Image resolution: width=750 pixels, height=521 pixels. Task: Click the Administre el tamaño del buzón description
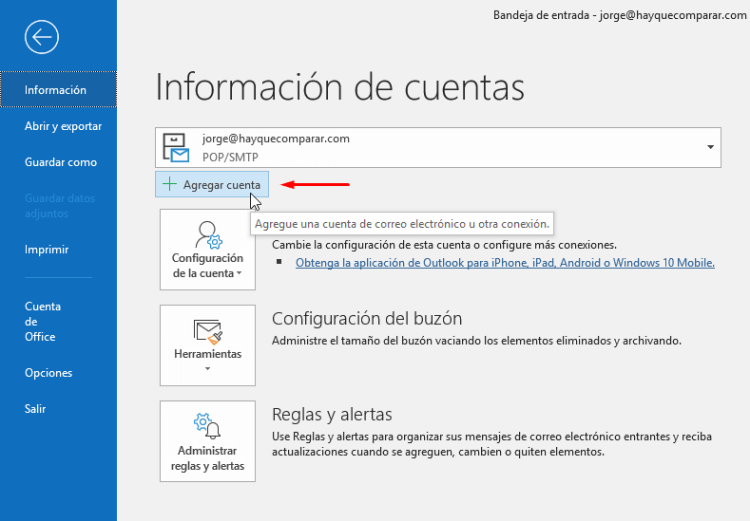pyautogui.click(x=476, y=341)
